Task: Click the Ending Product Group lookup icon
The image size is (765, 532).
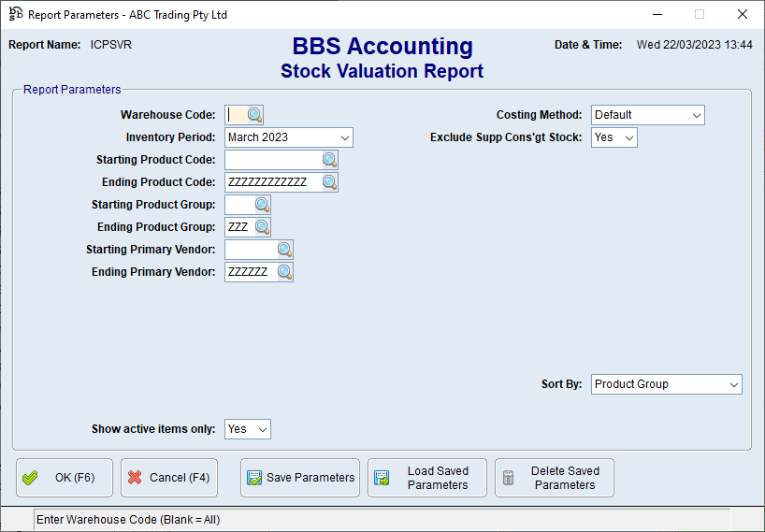Action: point(262,227)
